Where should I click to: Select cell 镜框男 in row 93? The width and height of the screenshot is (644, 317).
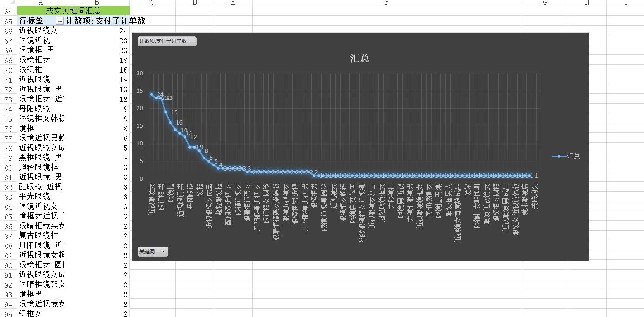tap(40, 294)
